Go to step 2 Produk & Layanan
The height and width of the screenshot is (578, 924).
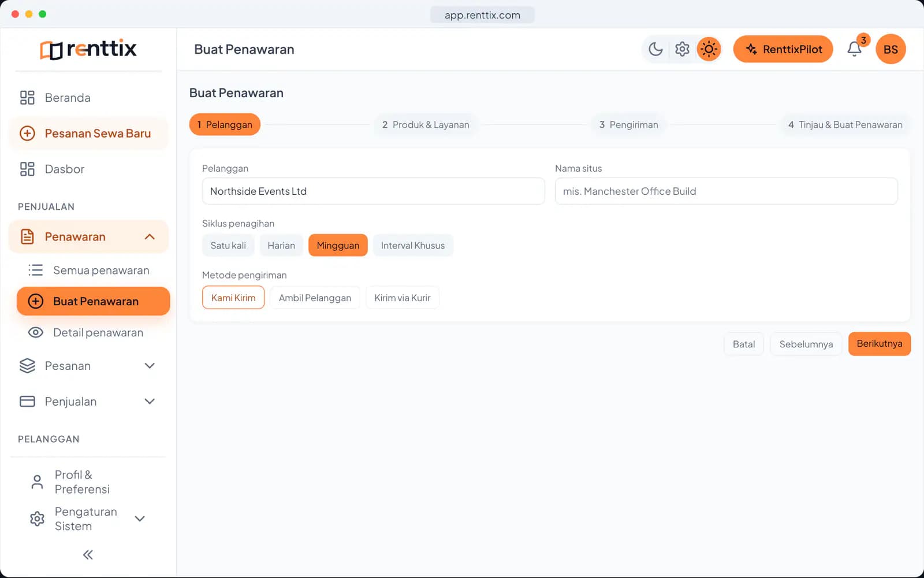pos(426,125)
